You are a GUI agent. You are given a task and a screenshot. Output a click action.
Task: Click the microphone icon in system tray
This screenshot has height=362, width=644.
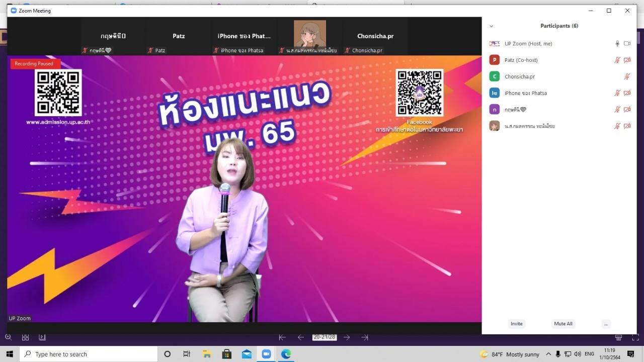tap(558, 354)
